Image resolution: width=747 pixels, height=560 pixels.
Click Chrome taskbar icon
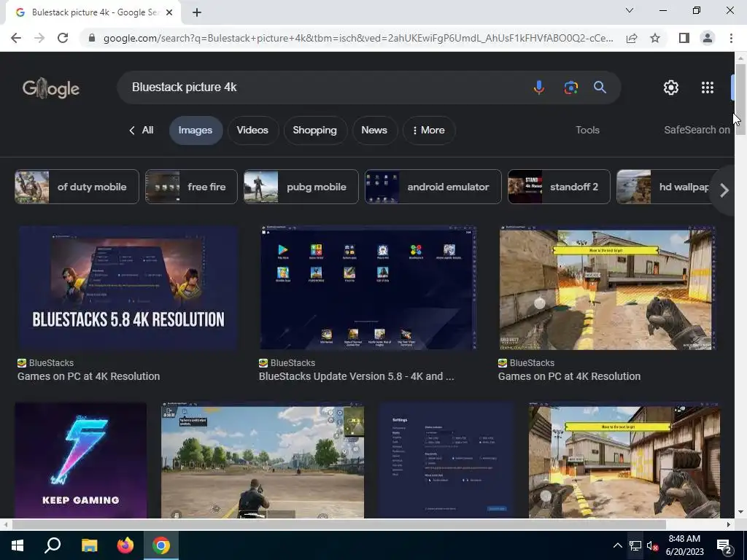[x=161, y=545]
